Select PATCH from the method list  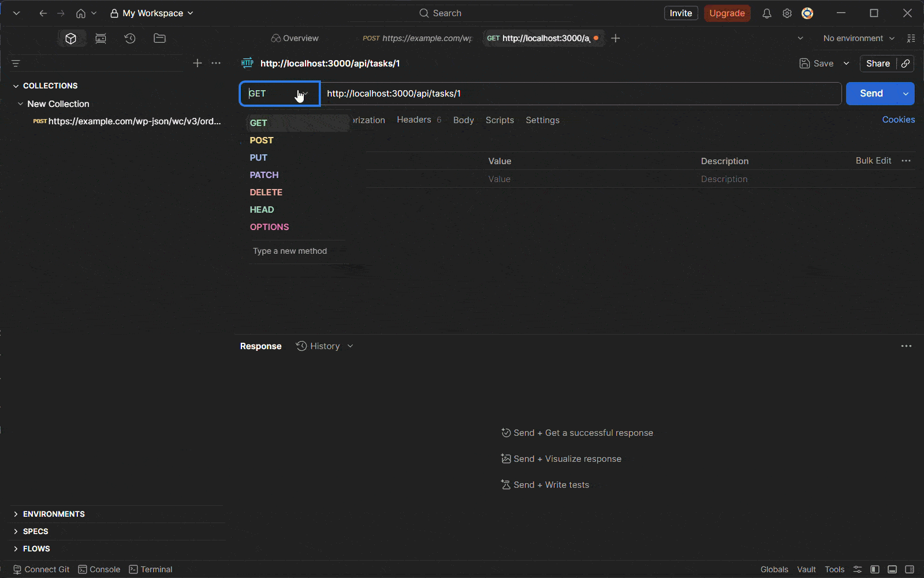pos(264,175)
